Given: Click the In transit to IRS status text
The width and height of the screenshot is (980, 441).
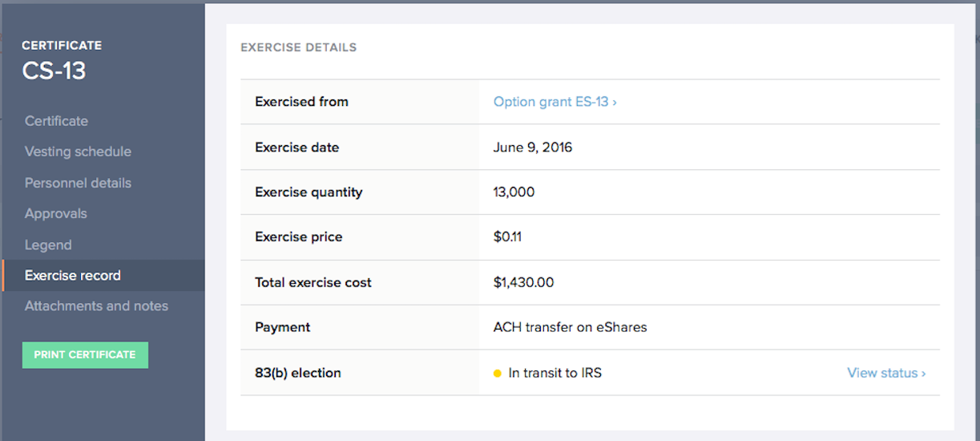Looking at the screenshot, I should [x=555, y=373].
